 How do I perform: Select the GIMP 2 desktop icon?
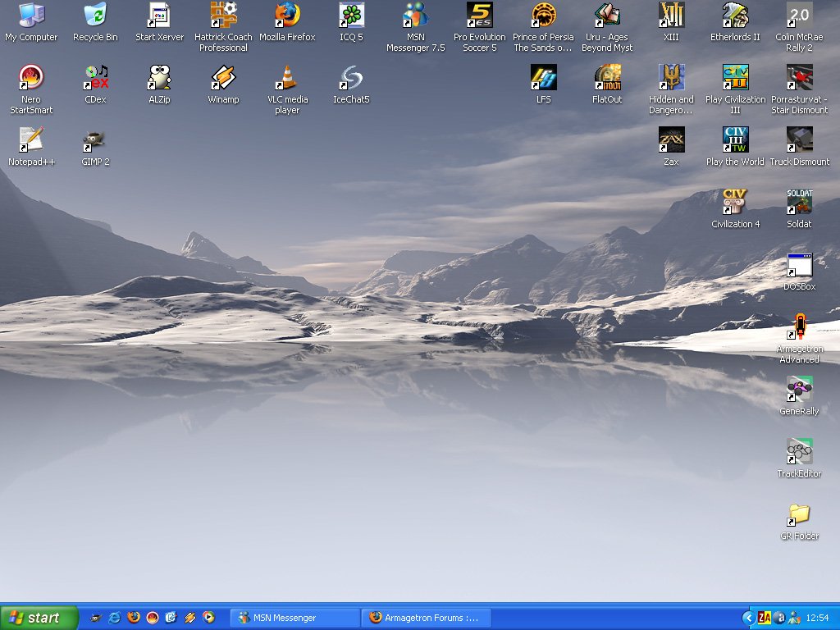click(95, 141)
